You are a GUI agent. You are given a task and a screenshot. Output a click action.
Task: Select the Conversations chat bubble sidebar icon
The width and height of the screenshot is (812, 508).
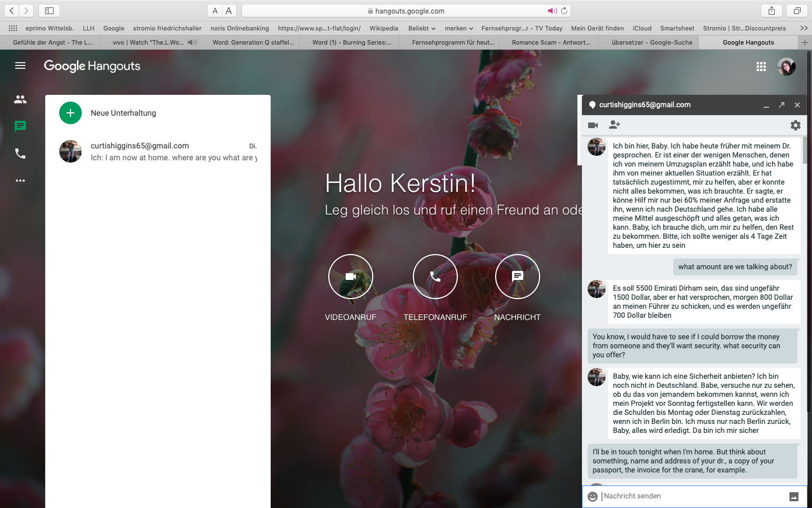20,126
